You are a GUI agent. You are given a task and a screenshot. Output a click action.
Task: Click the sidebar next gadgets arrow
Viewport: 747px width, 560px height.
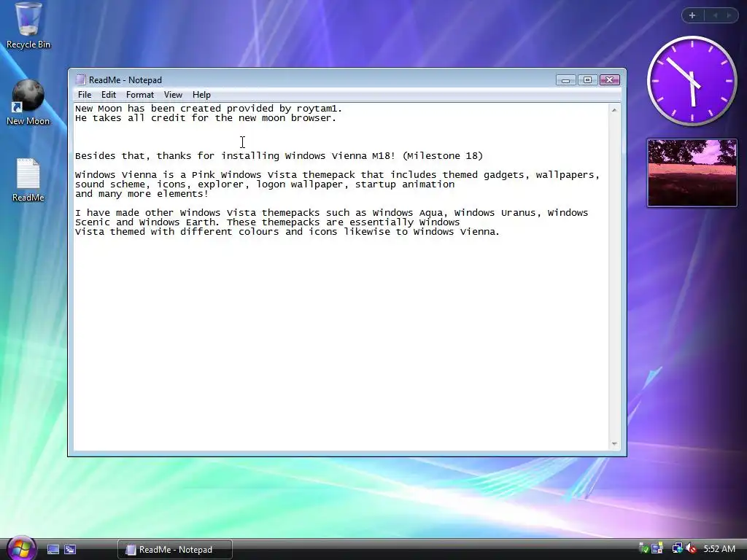pos(729,15)
